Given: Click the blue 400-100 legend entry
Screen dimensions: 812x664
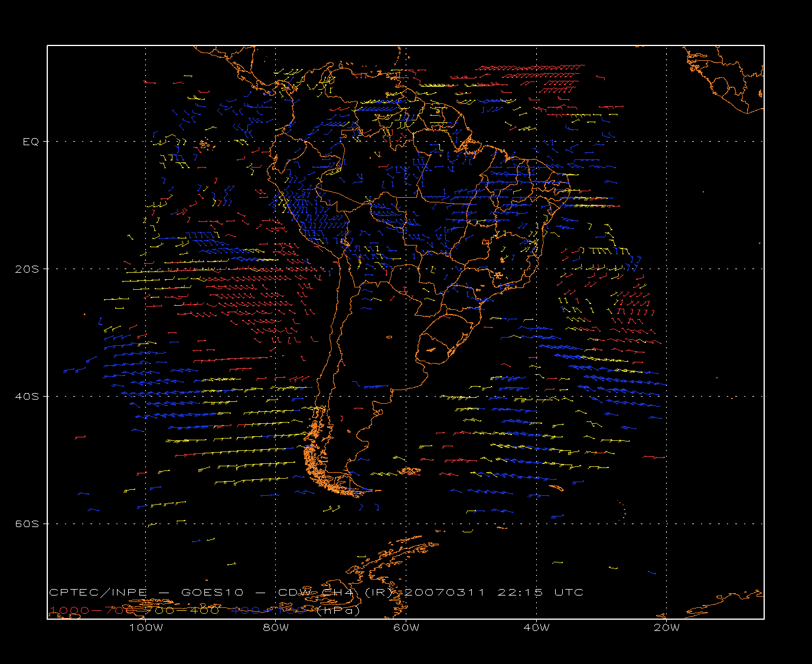Looking at the screenshot, I should (x=269, y=610).
